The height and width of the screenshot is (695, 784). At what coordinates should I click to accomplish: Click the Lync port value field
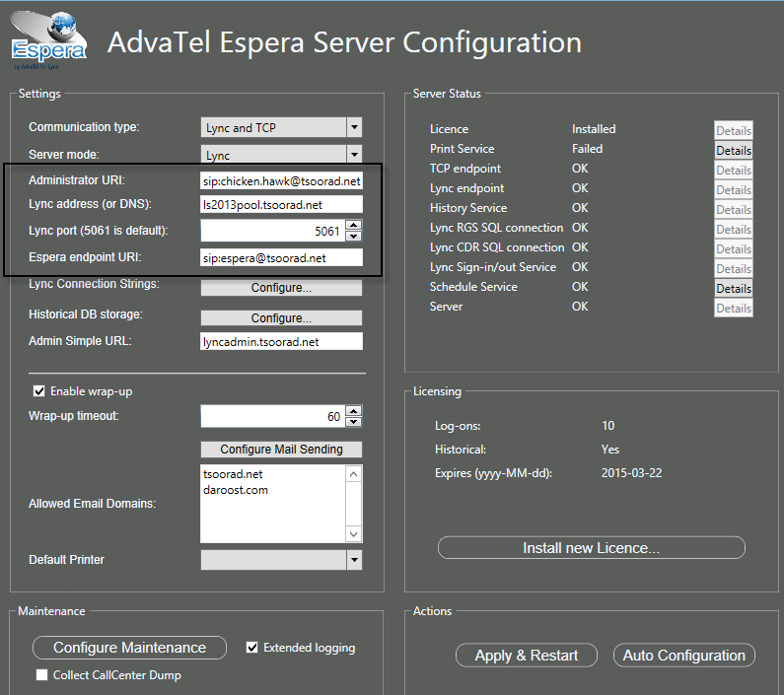pos(272,231)
